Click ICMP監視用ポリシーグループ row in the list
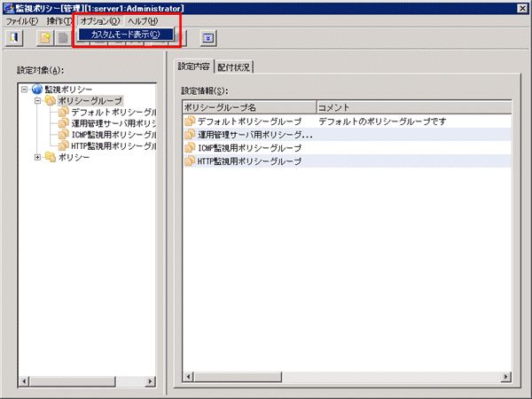 (248, 148)
